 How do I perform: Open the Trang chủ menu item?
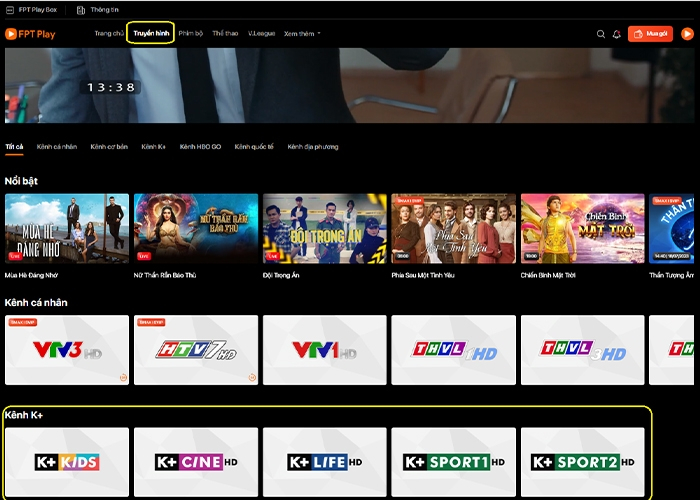109,33
